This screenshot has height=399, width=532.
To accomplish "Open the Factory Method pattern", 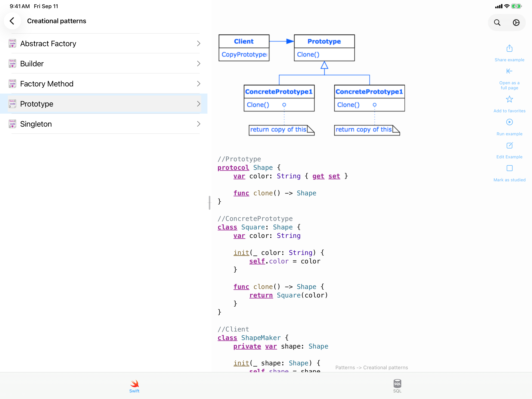I will click(104, 84).
